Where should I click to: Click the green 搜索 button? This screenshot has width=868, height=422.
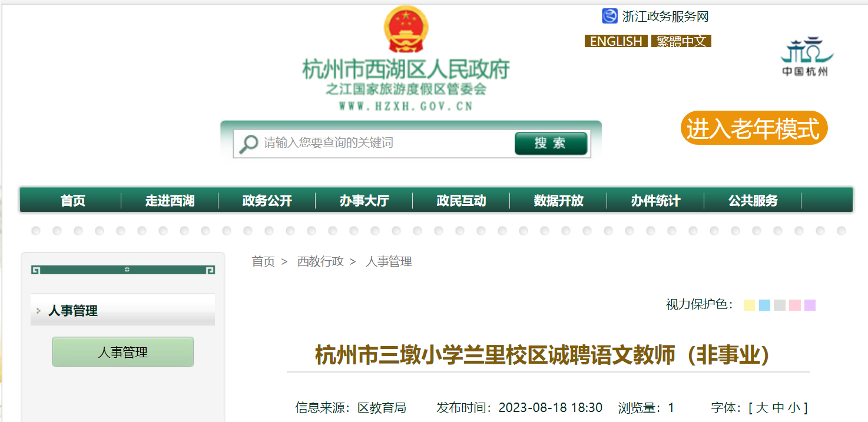click(551, 143)
